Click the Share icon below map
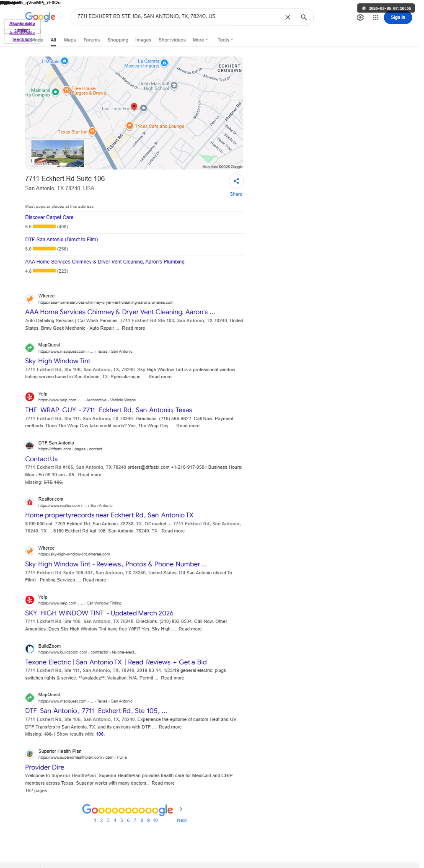 236,181
